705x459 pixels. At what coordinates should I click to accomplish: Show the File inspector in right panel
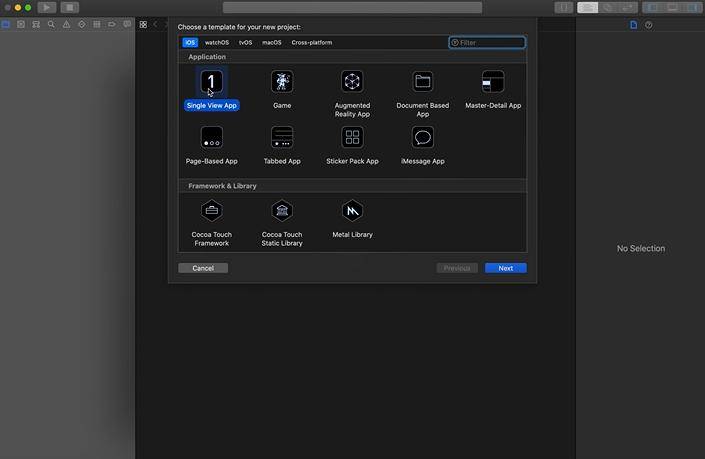[x=633, y=25]
